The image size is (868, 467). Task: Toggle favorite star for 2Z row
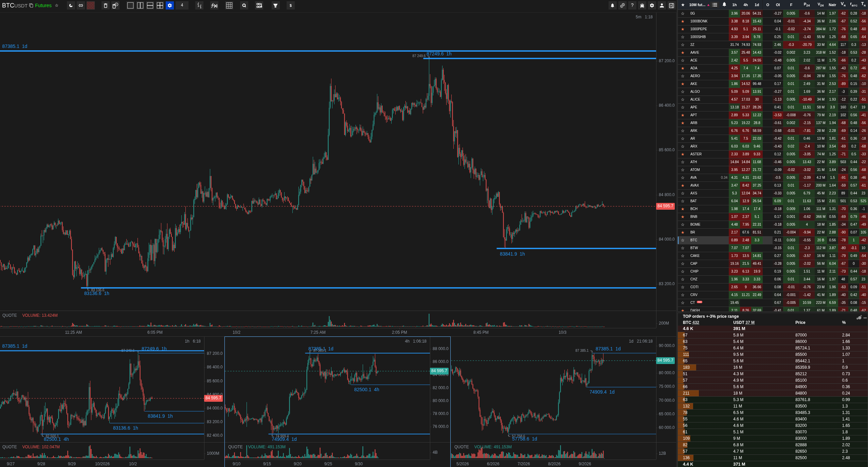point(683,45)
